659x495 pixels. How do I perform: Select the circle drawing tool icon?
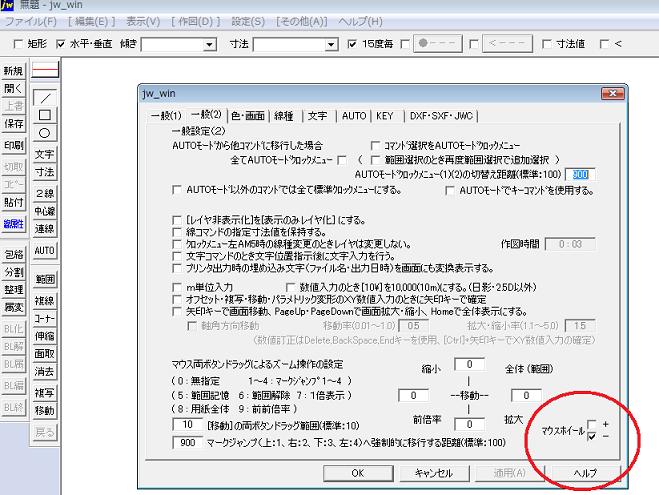pos(45,133)
